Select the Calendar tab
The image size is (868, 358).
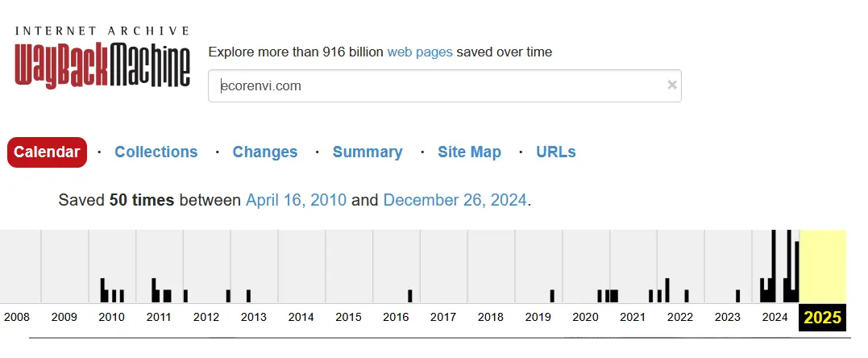[47, 152]
